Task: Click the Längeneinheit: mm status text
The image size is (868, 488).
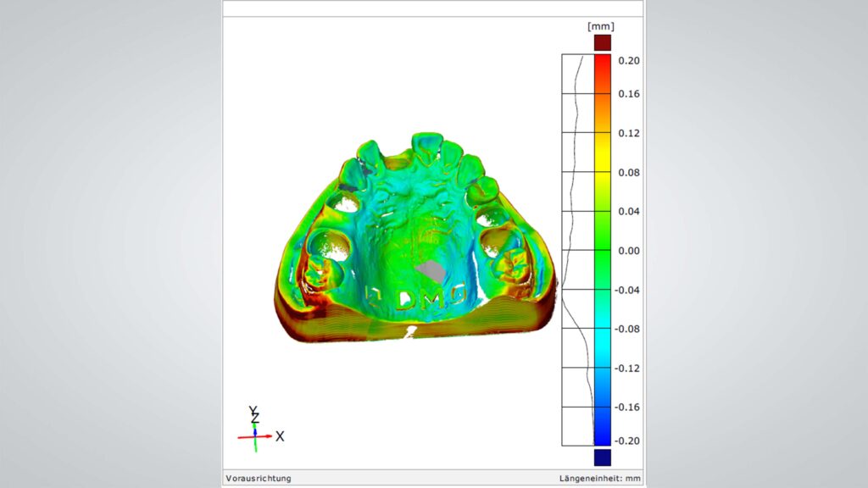Action: (600, 479)
